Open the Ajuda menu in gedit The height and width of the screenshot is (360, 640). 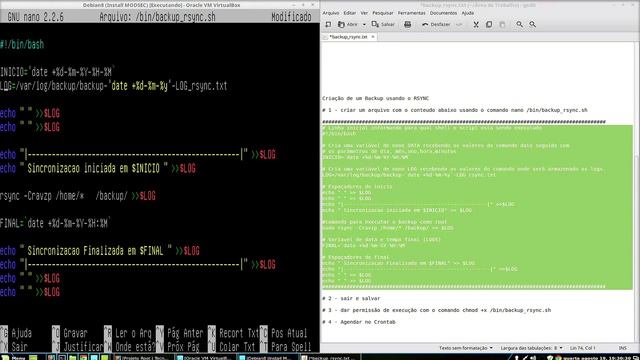pyautogui.click(x=468, y=13)
